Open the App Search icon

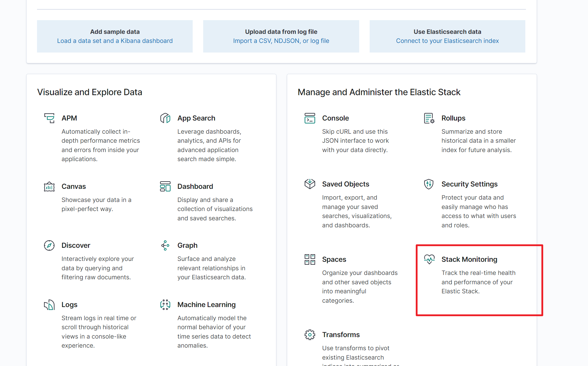(x=165, y=118)
